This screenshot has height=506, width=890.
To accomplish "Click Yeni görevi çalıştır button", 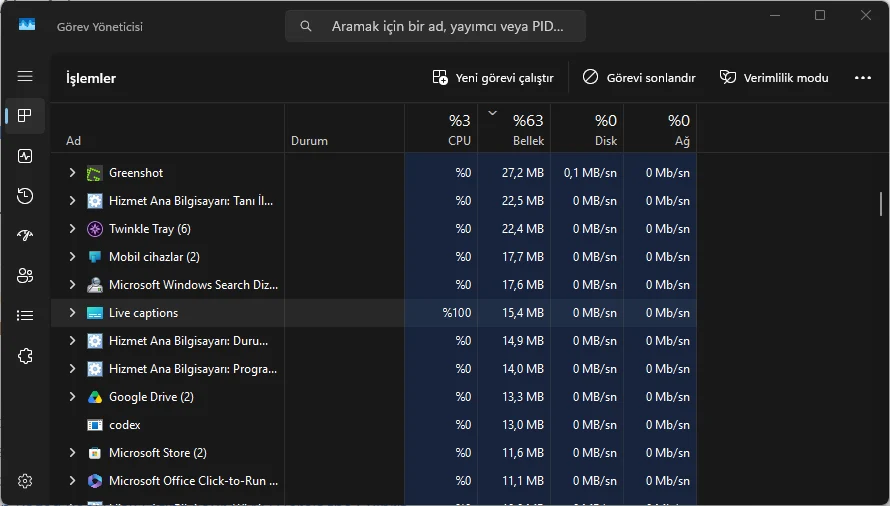I will tap(493, 78).
